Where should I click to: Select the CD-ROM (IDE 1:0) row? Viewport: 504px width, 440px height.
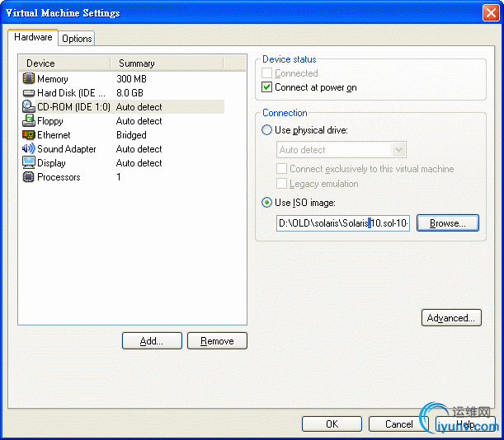[122, 106]
